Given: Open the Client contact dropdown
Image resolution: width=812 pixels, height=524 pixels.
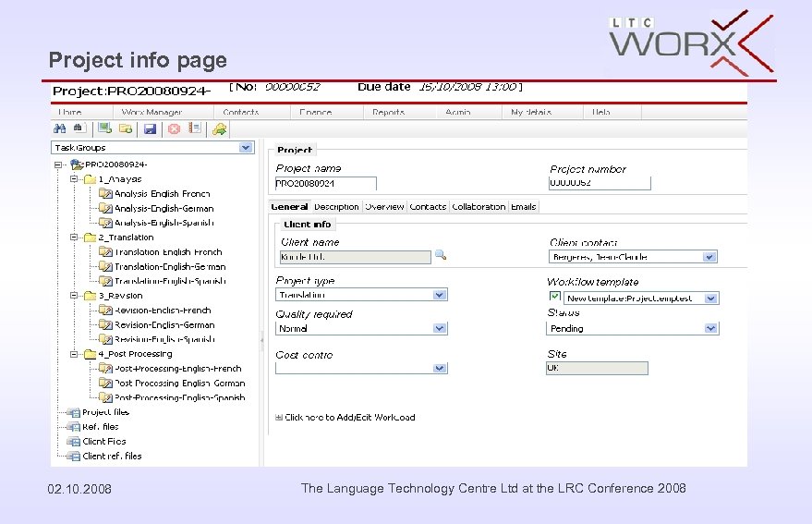Looking at the screenshot, I should point(709,257).
